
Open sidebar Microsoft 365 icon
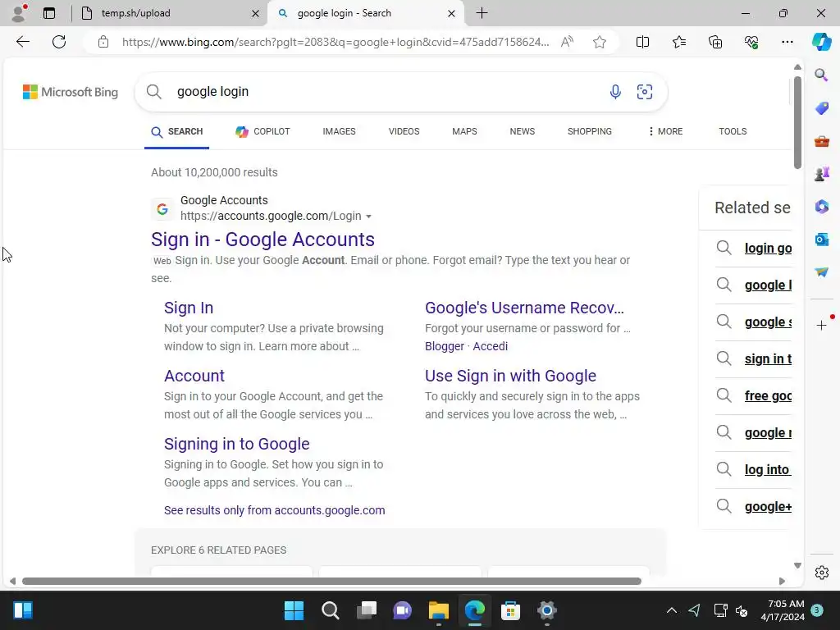click(x=821, y=206)
